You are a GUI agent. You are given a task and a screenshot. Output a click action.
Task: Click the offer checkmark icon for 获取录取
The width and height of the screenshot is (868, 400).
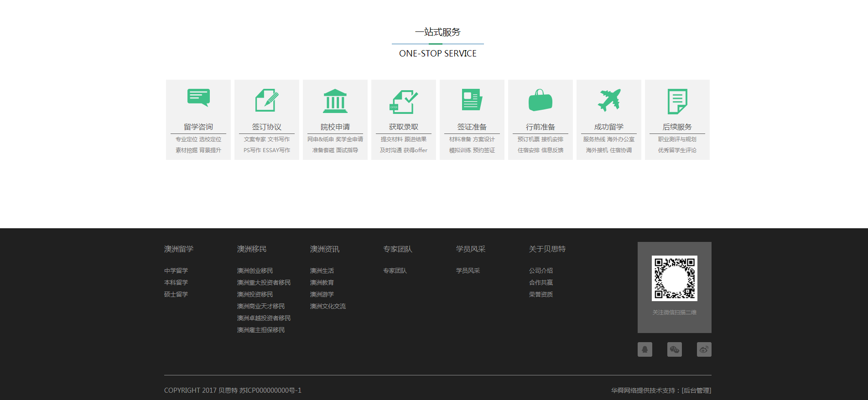[x=404, y=101]
